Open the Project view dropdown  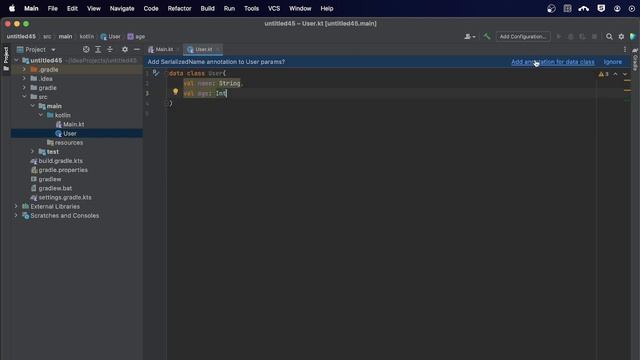coord(36,49)
